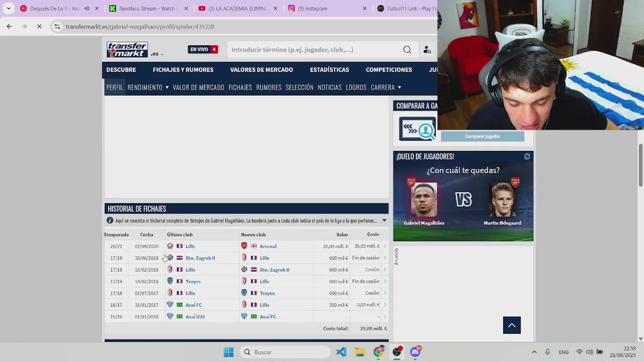Image resolution: width=644 pixels, height=362 pixels.
Task: Open FICHAJES Y RUMORES menu
Action: [x=183, y=70]
